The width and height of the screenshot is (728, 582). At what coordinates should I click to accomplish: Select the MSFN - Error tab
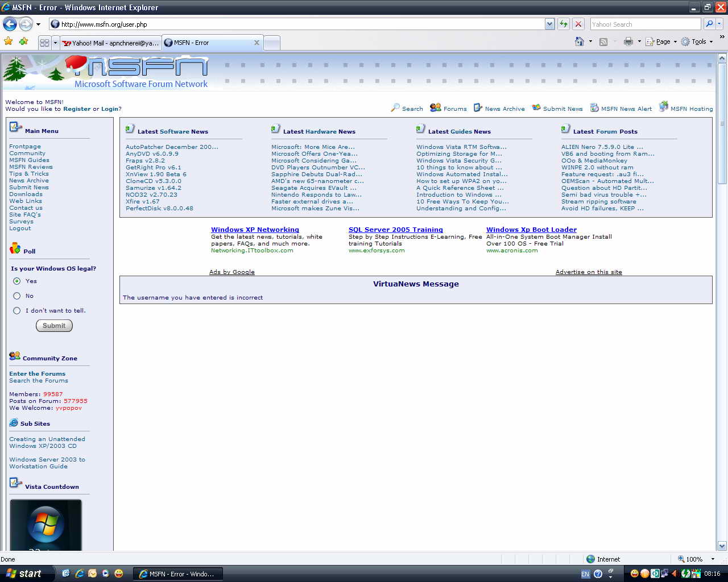pos(212,43)
